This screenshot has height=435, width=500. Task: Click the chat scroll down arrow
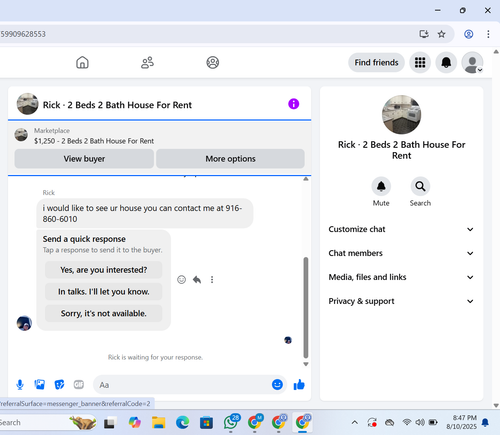click(306, 364)
